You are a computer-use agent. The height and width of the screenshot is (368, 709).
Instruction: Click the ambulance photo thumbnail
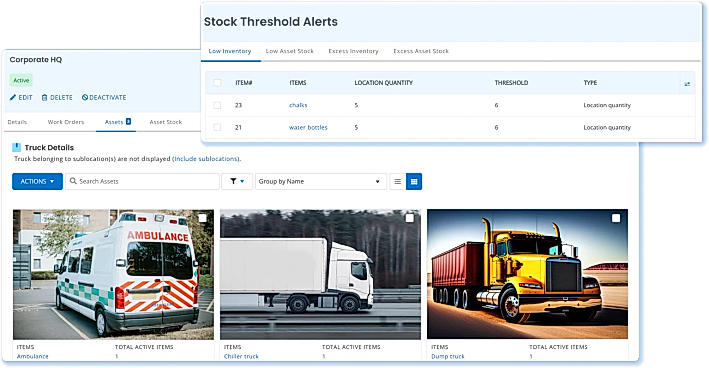click(113, 274)
